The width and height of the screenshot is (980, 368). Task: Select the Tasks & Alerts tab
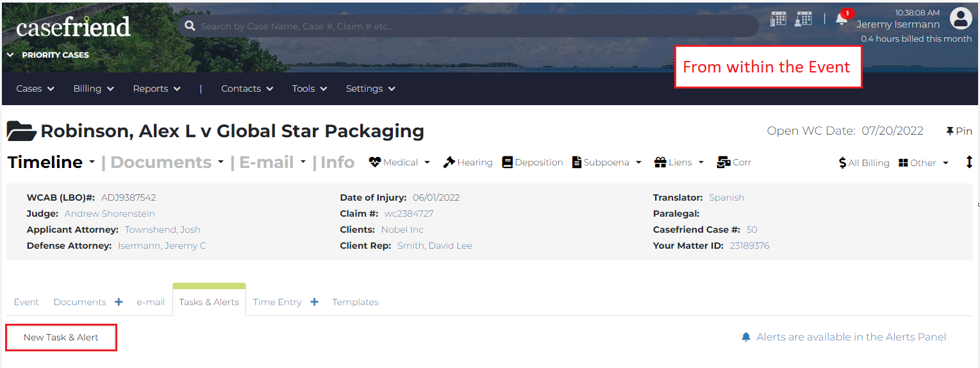click(x=209, y=302)
